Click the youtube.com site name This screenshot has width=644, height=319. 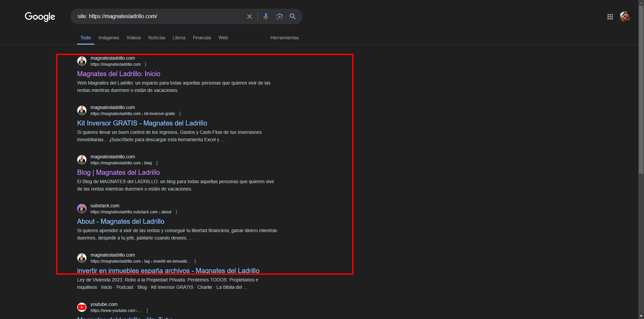[104, 304]
